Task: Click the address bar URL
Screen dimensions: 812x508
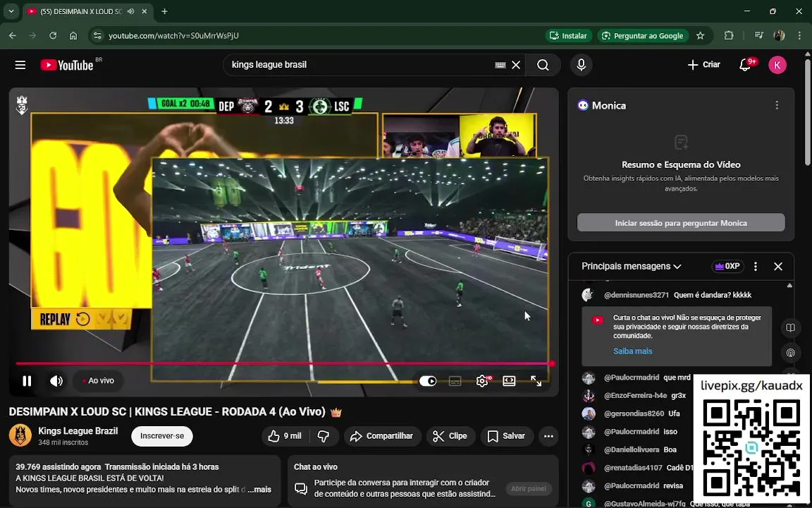Action: [173, 36]
